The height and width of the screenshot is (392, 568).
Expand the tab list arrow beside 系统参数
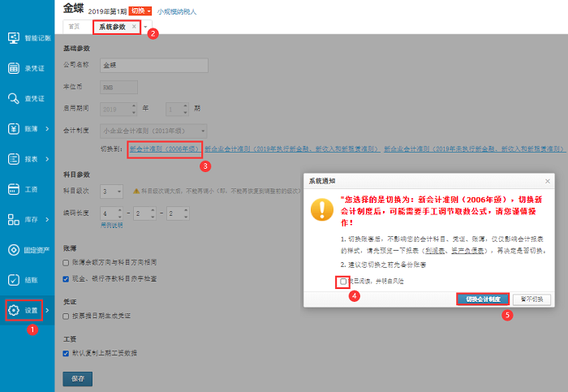[146, 27]
